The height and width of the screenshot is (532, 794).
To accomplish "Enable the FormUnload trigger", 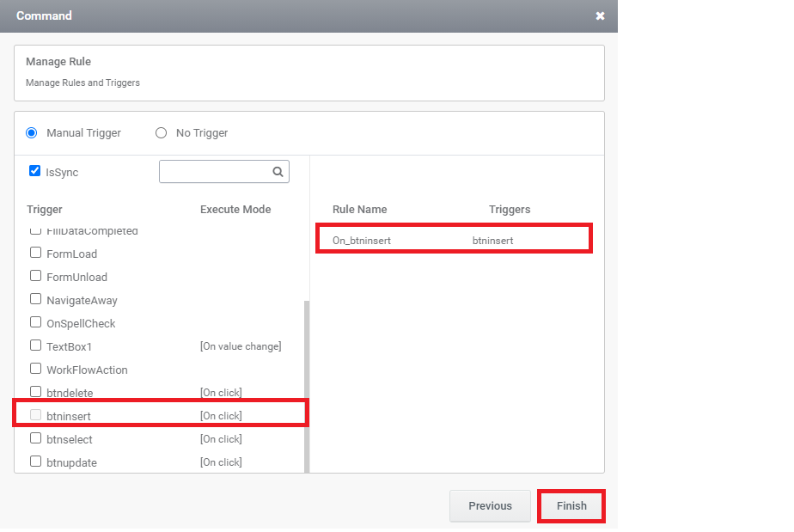I will (x=35, y=276).
